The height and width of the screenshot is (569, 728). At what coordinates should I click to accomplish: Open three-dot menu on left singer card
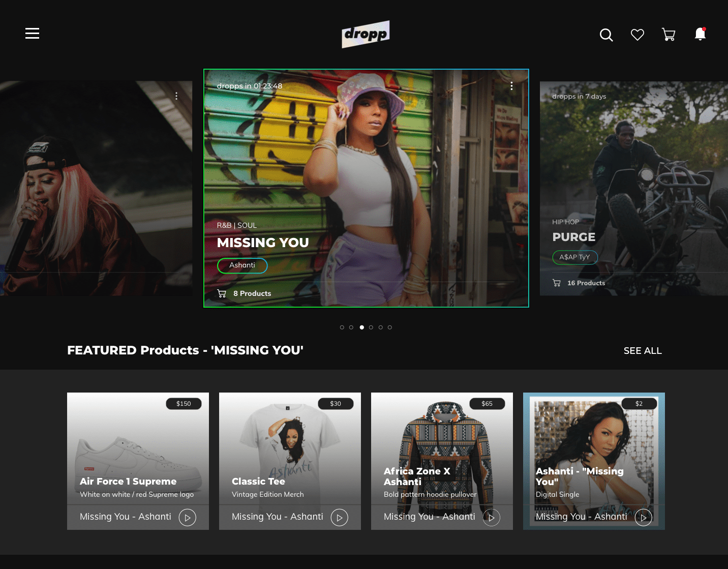[176, 96]
